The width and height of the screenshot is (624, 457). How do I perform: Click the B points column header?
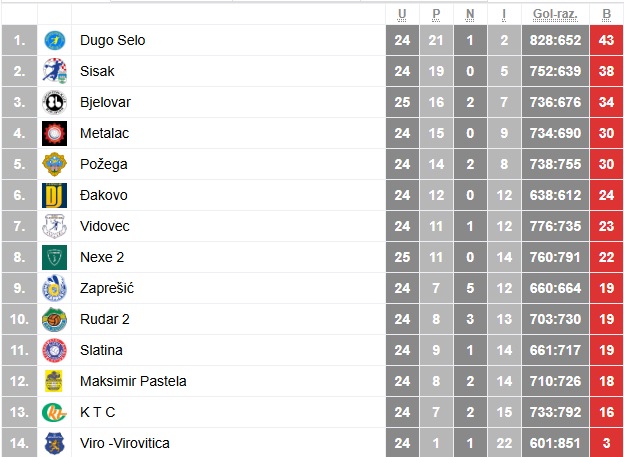(606, 14)
